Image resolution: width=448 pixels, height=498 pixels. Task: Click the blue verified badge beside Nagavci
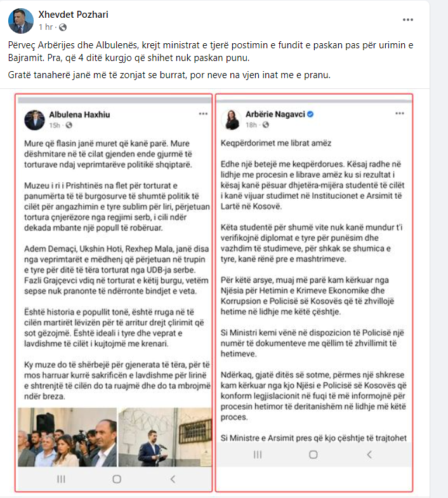[x=311, y=114]
